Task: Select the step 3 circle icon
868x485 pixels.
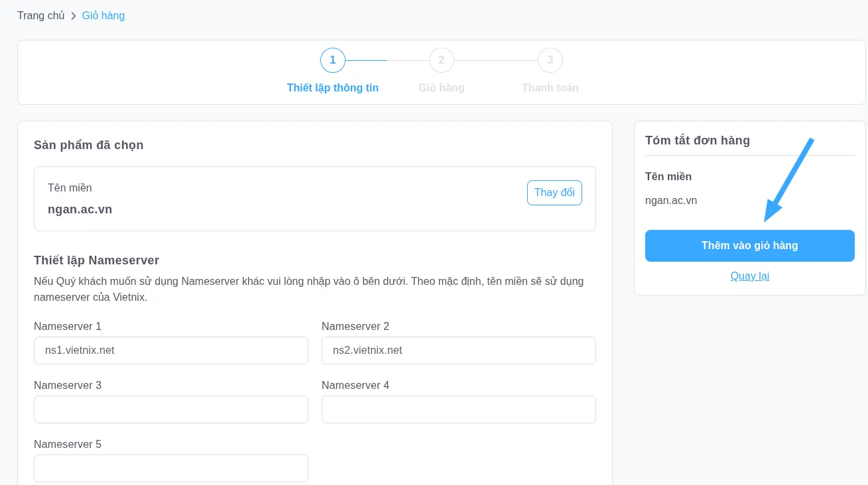Action: click(550, 60)
